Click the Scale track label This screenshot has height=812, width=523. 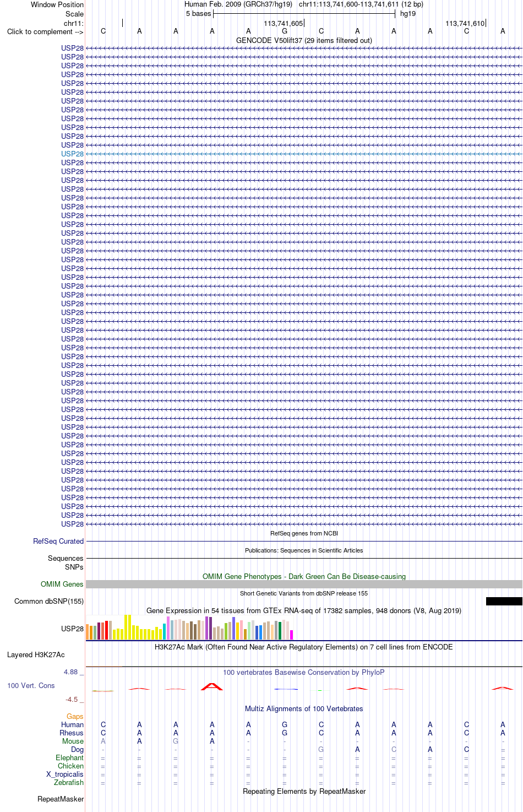75,14
